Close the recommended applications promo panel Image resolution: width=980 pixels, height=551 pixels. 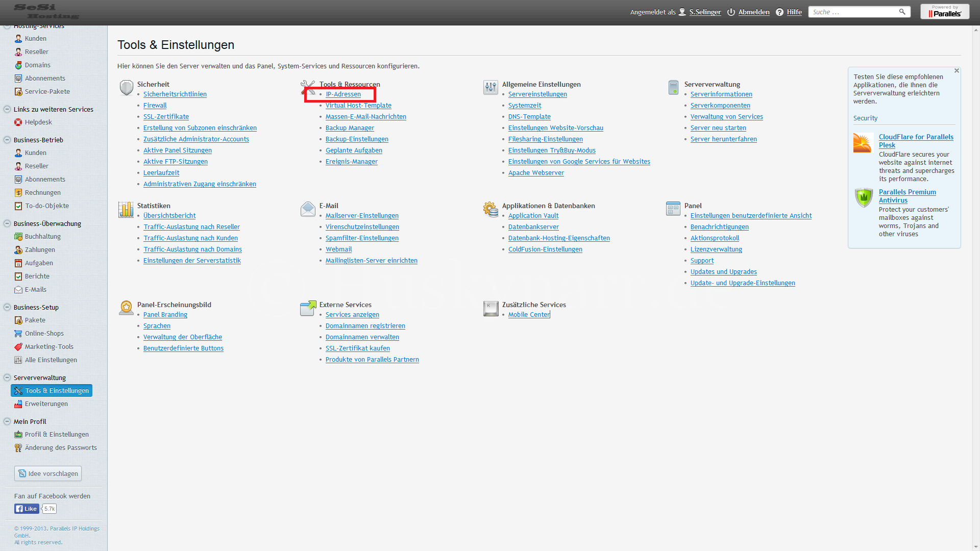point(957,71)
